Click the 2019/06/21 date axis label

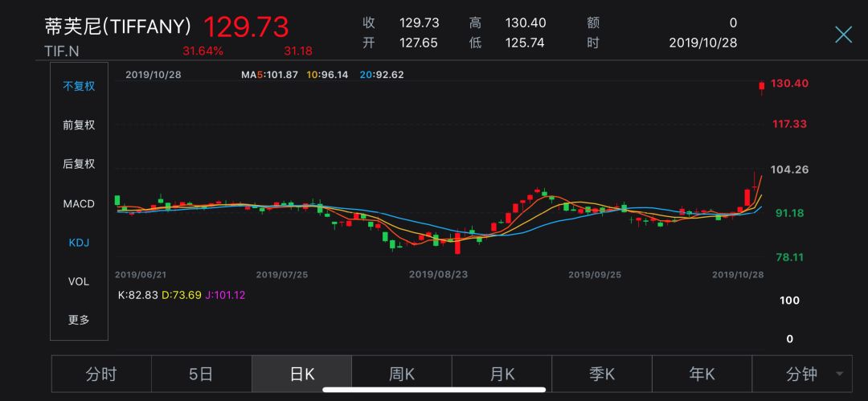pyautogui.click(x=140, y=274)
